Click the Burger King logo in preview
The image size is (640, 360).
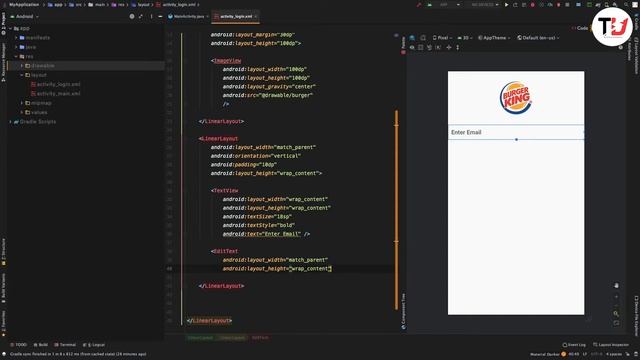(x=516, y=98)
